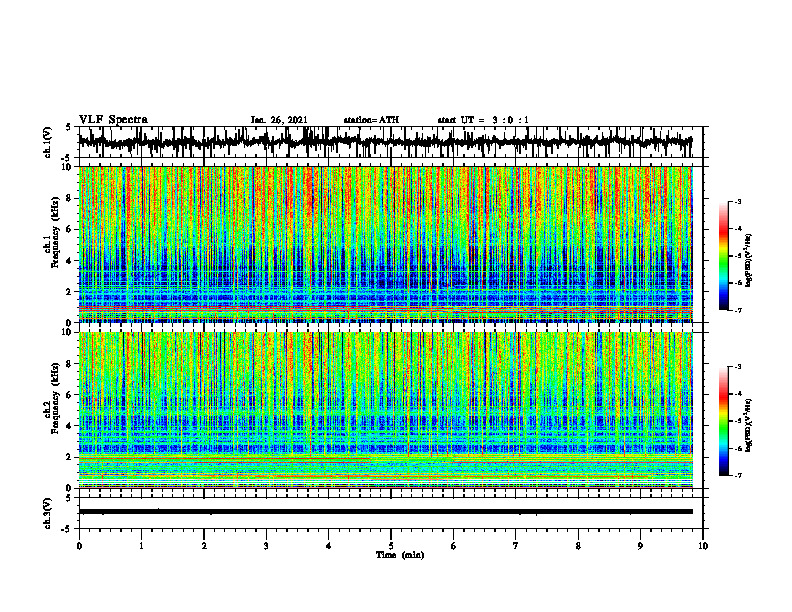Click the "6" kHz tick on ch.2 frequency axis
Viewport: 792px width, 612px height.
[x=70, y=395]
